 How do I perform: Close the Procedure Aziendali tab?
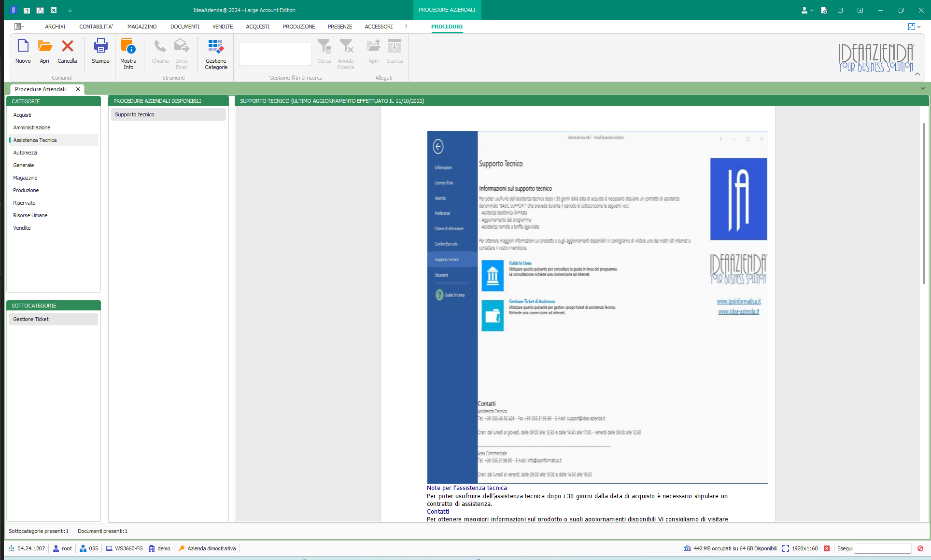click(x=78, y=89)
